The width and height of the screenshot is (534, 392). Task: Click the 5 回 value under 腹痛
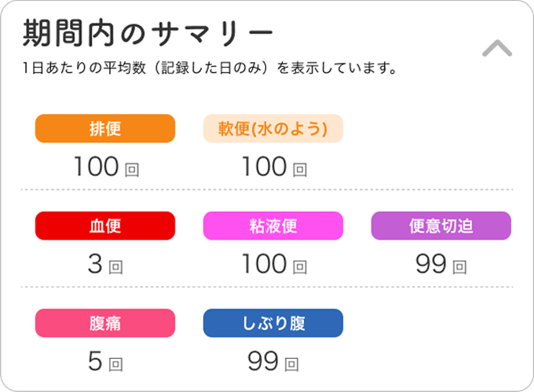[105, 361]
